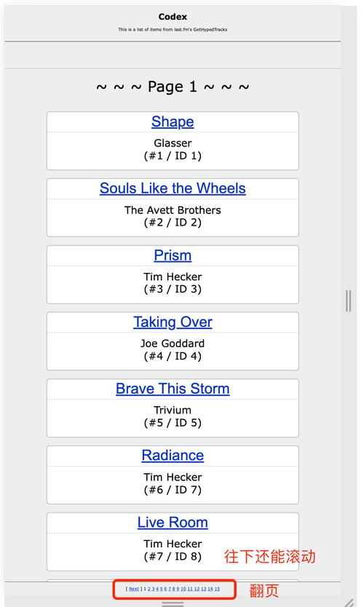Go to the Next page link
Screen dimensions: 364x607
[x=134, y=589]
